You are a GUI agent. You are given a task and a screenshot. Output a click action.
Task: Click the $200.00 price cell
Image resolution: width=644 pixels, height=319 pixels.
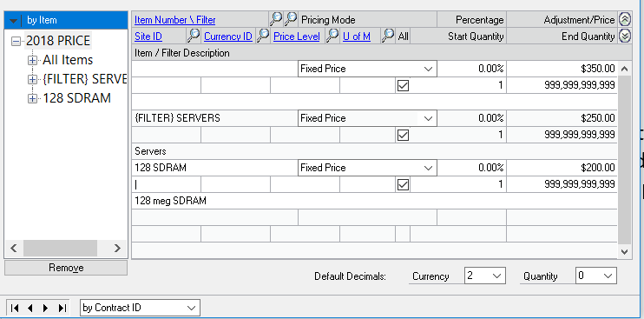[562, 168]
